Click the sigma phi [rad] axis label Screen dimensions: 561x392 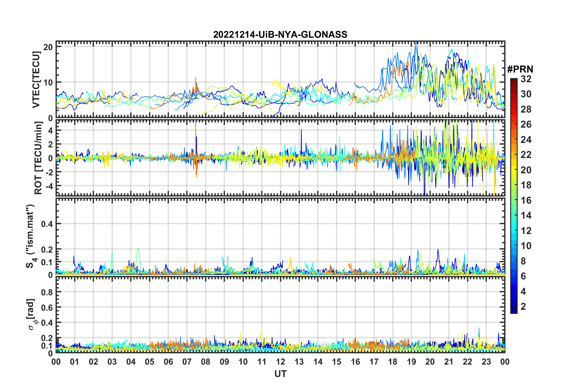pyautogui.click(x=32, y=314)
